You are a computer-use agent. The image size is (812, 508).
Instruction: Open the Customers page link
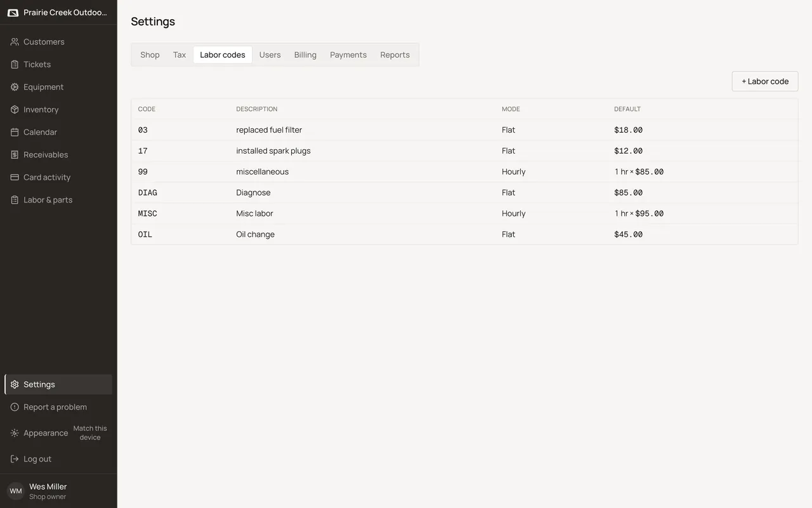click(58, 42)
